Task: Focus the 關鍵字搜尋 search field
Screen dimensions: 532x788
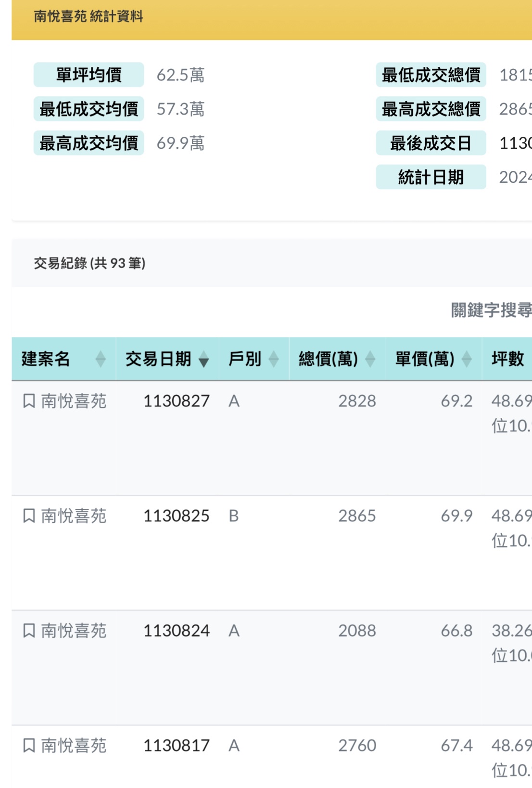Action: (x=491, y=310)
